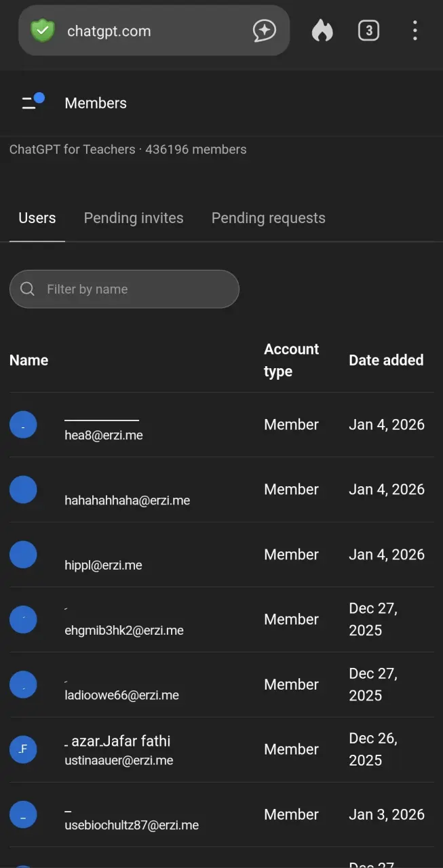This screenshot has width=443, height=868.
Task: Select email ladioowe66@erzi.me
Action: point(121,695)
